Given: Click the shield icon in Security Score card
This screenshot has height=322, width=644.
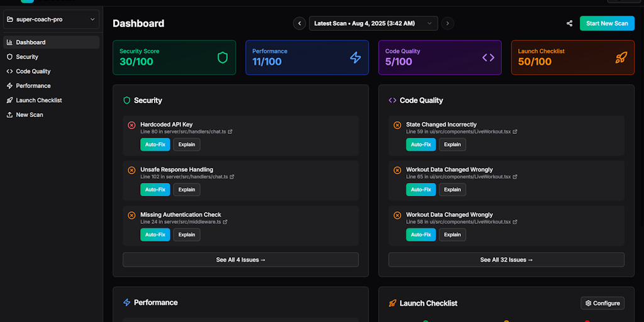Looking at the screenshot, I should 223,58.
